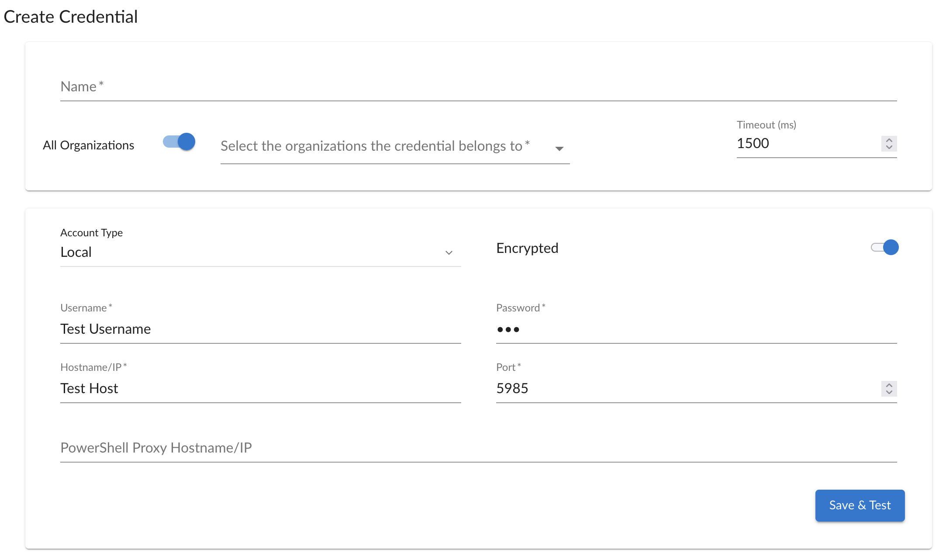Focus the PowerShell Proxy Hostname/IP field

click(x=478, y=448)
